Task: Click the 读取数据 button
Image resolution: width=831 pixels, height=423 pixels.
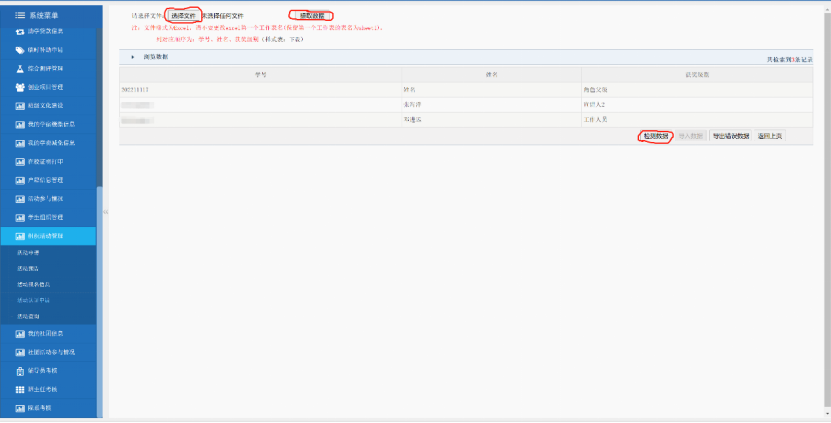Action: click(311, 16)
